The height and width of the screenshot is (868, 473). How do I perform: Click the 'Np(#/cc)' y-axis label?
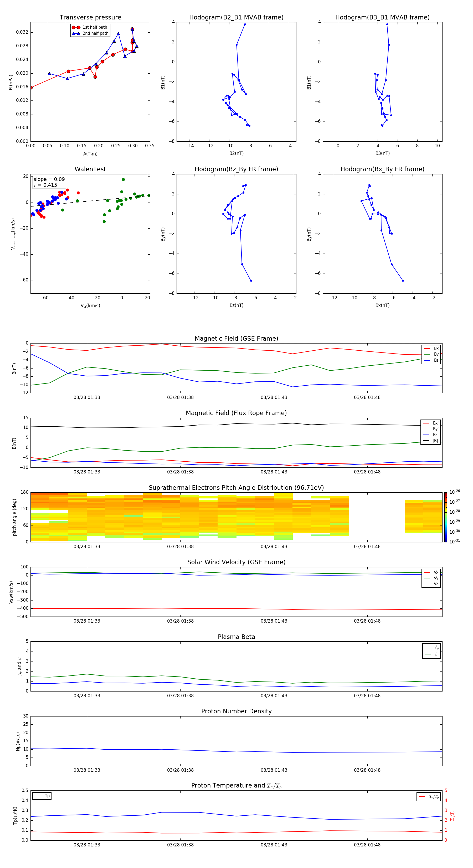[18, 741]
